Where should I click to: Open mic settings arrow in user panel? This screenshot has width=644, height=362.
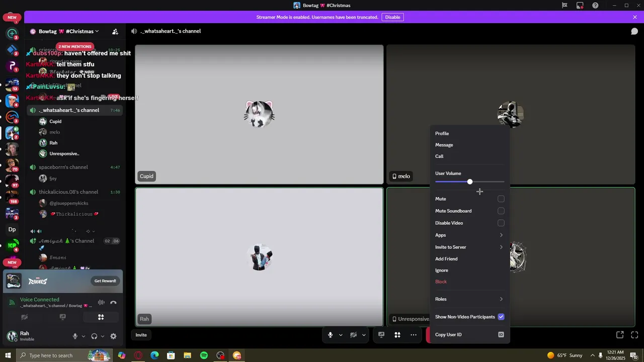84,336
